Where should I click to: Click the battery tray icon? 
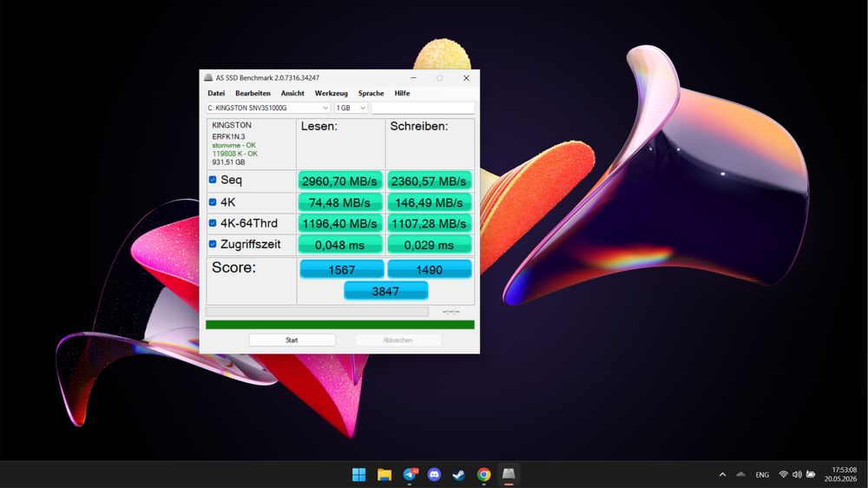click(x=811, y=474)
